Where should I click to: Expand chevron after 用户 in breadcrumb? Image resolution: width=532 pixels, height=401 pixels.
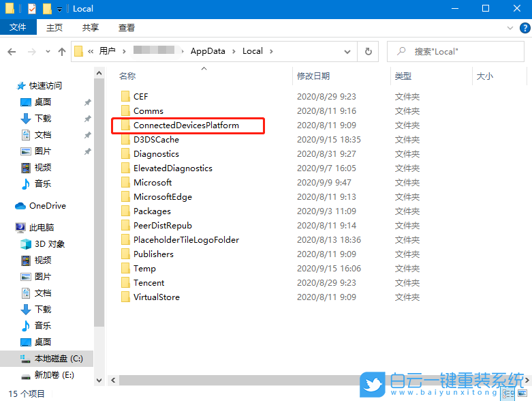pyautogui.click(x=124, y=51)
